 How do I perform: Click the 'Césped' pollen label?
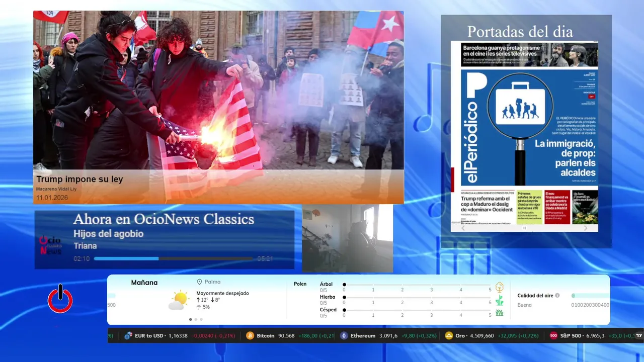point(328,310)
